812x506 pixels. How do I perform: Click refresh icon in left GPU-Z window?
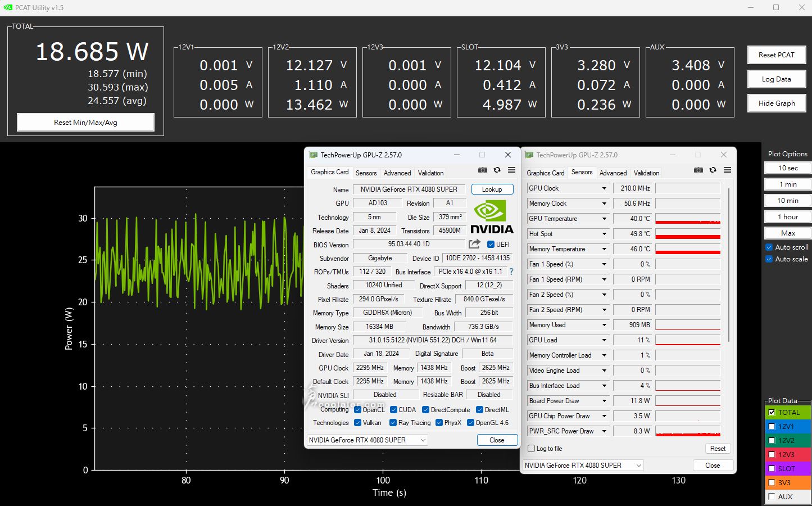pos(497,170)
